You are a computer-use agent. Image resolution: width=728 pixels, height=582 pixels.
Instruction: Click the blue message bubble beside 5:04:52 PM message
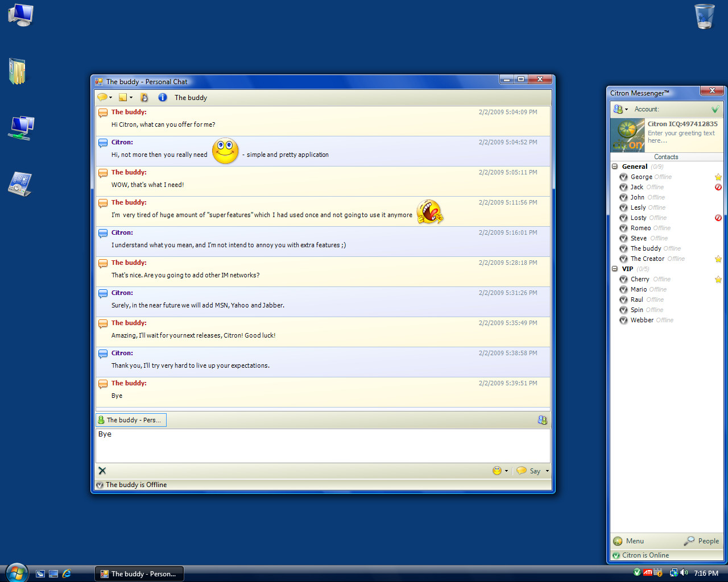click(x=103, y=143)
